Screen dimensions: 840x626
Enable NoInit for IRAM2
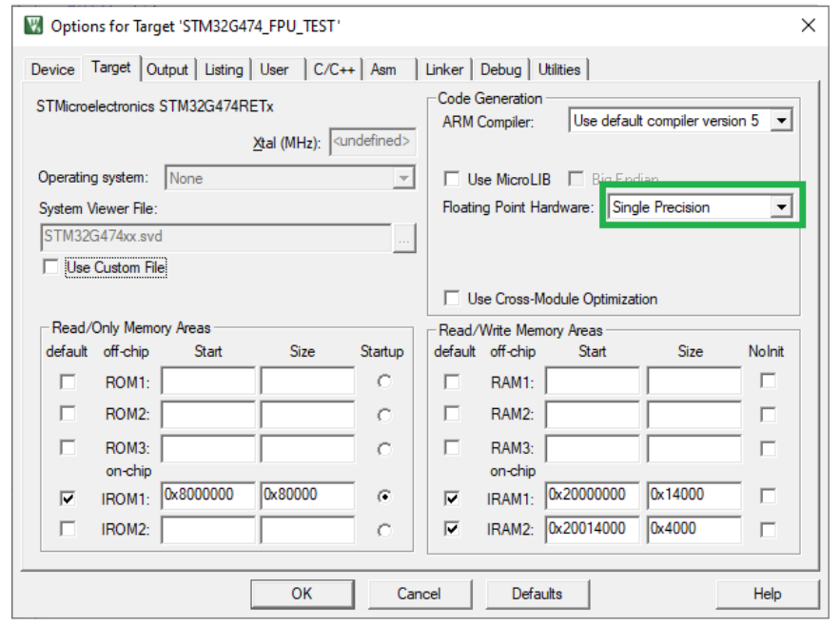point(768,530)
